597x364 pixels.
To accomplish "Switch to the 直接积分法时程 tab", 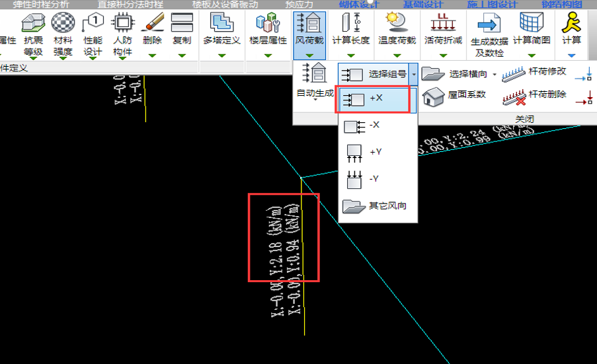I will tap(131, 5).
